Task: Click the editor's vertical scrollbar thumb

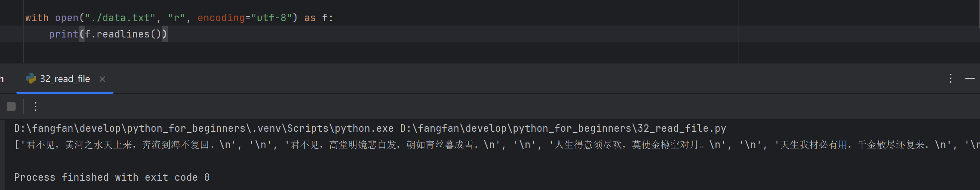Action: coord(979,13)
